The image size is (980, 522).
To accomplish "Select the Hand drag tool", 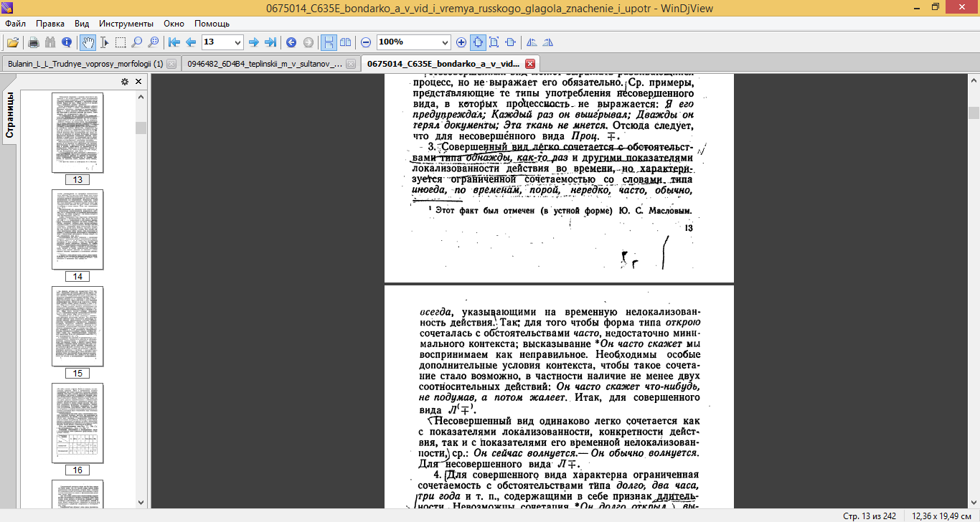I will pos(88,42).
